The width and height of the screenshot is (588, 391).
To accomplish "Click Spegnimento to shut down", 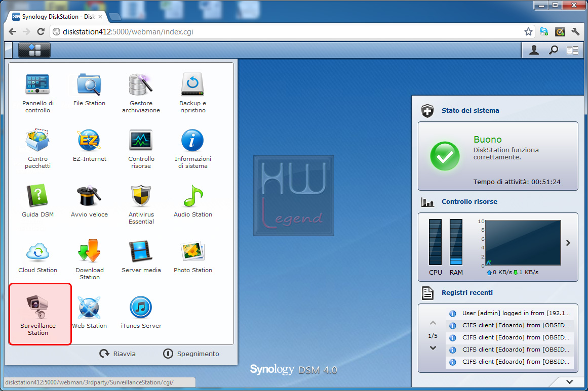I will tap(191, 354).
